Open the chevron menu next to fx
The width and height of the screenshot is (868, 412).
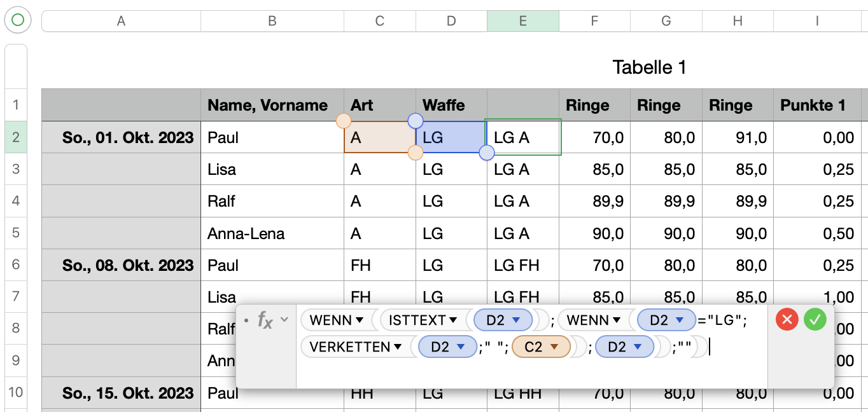point(284,320)
